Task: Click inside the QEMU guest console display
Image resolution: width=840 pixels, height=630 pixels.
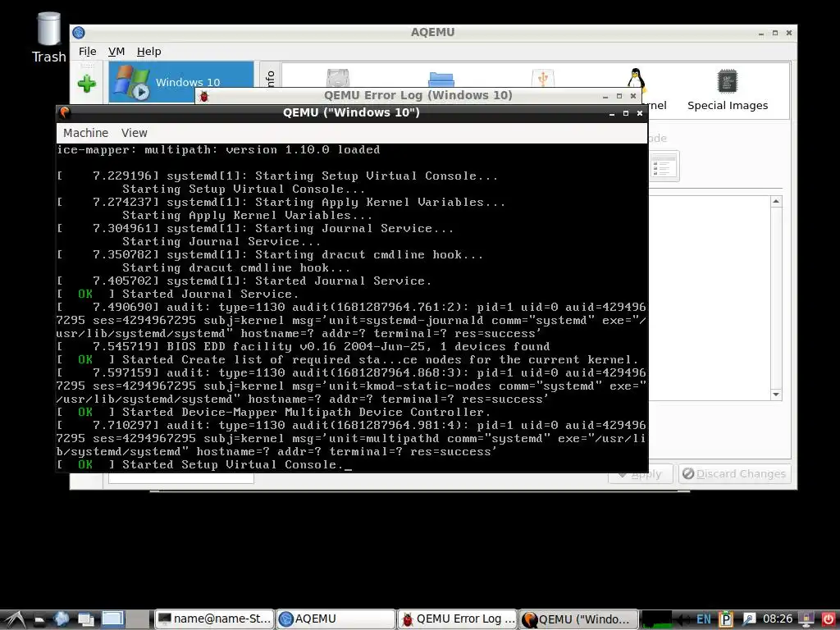Action: 351,307
